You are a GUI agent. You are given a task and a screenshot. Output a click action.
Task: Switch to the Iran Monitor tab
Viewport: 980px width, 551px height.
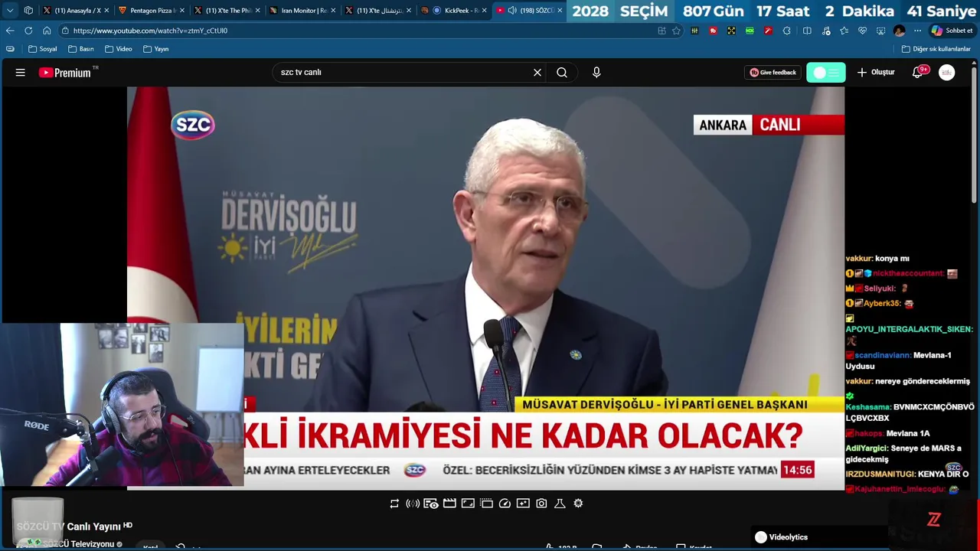point(301,11)
